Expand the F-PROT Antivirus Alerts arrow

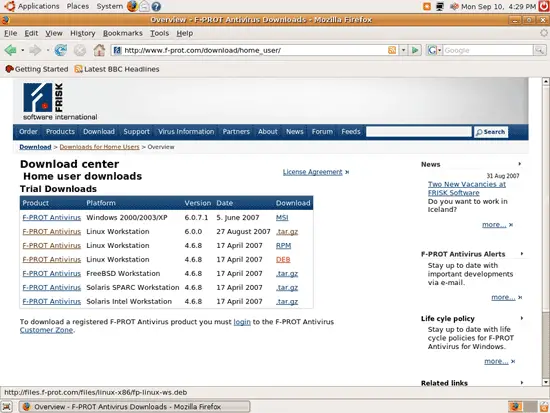coord(522,253)
